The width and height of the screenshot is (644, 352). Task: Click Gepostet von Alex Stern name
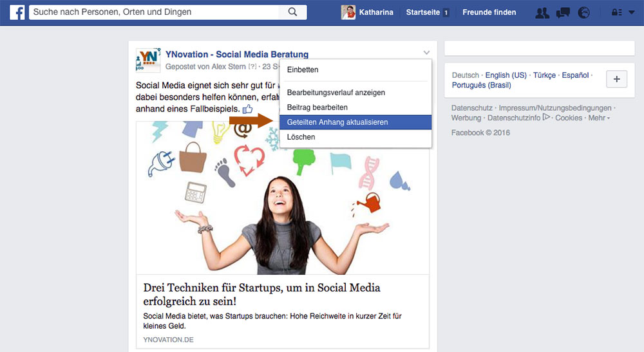tap(229, 66)
